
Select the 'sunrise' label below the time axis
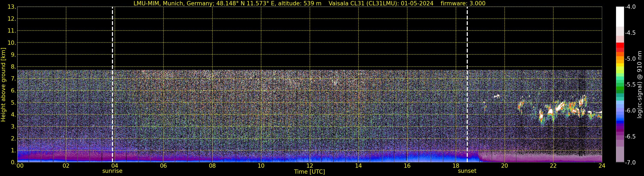(112, 171)
